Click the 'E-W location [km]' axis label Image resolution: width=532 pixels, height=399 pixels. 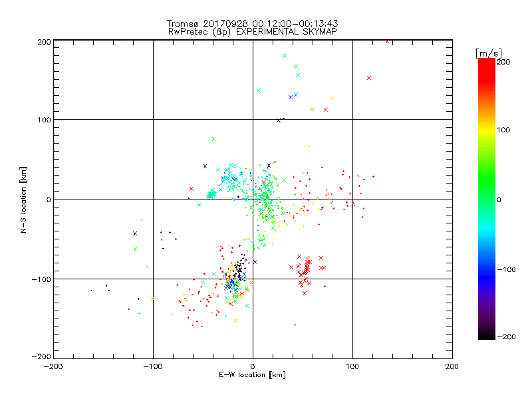[x=252, y=375]
